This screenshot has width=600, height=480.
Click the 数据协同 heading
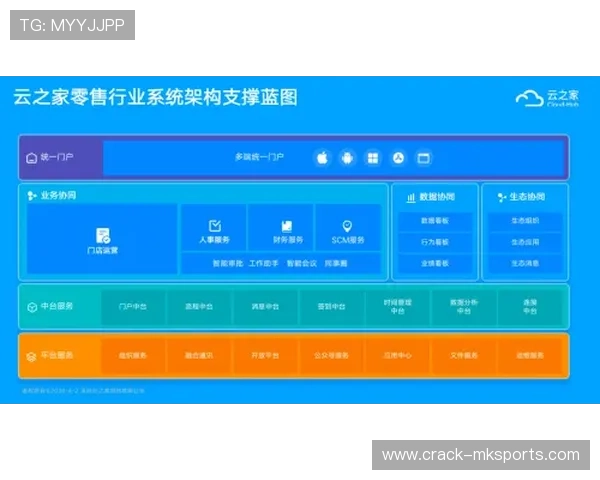click(437, 197)
